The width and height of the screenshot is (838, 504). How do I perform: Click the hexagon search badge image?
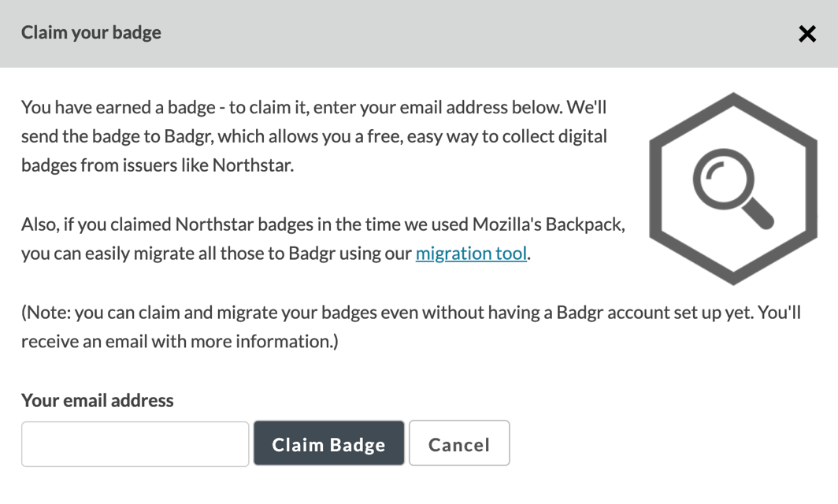click(x=732, y=189)
